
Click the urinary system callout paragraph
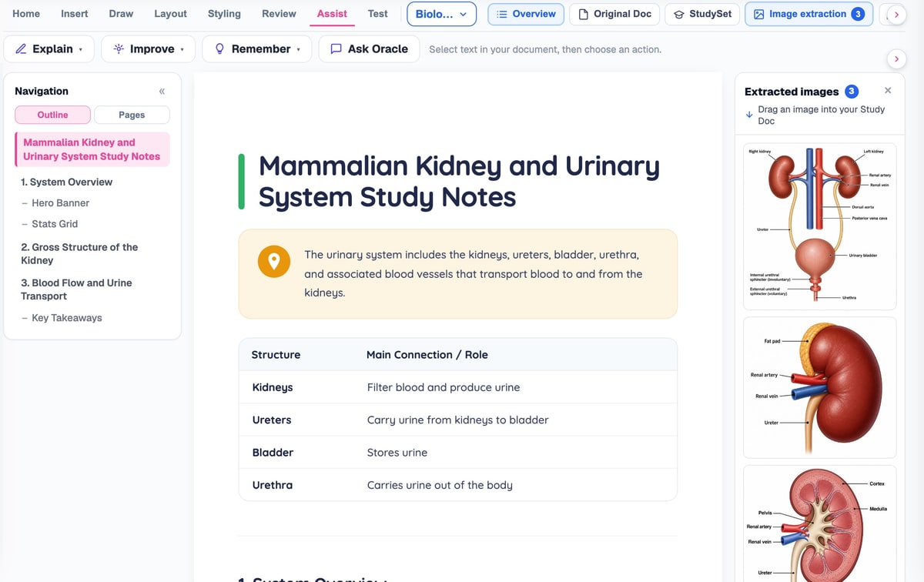474,274
